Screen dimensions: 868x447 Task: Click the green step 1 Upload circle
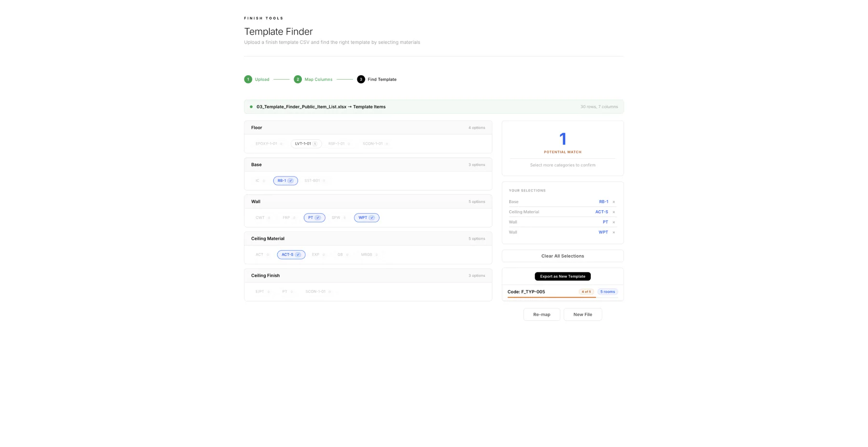[x=248, y=79]
